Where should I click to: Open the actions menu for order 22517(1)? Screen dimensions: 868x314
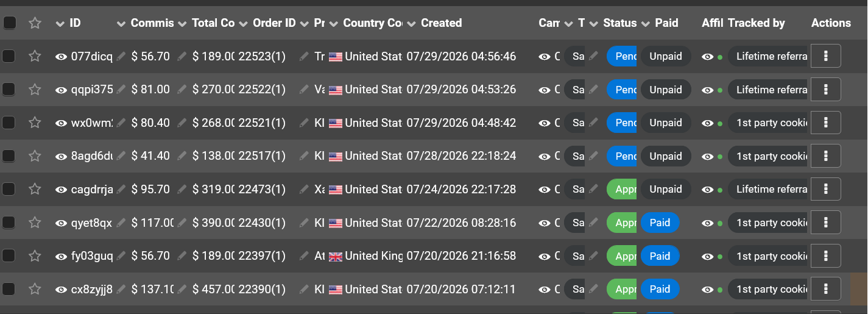[x=826, y=156]
